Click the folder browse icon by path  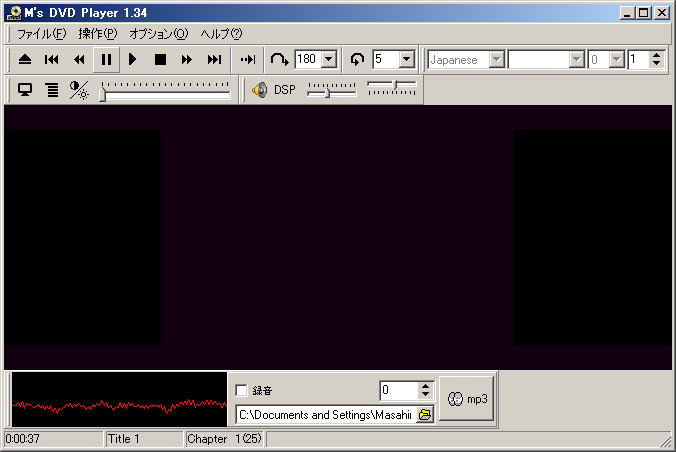[x=425, y=414]
